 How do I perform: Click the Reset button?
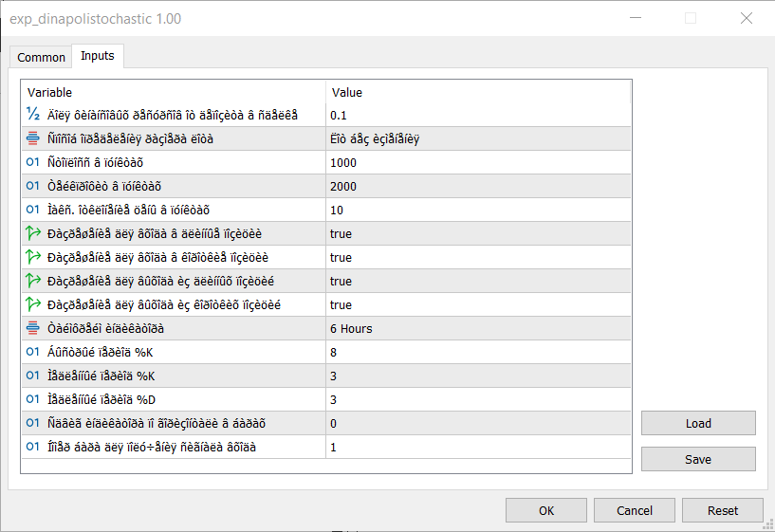723,510
